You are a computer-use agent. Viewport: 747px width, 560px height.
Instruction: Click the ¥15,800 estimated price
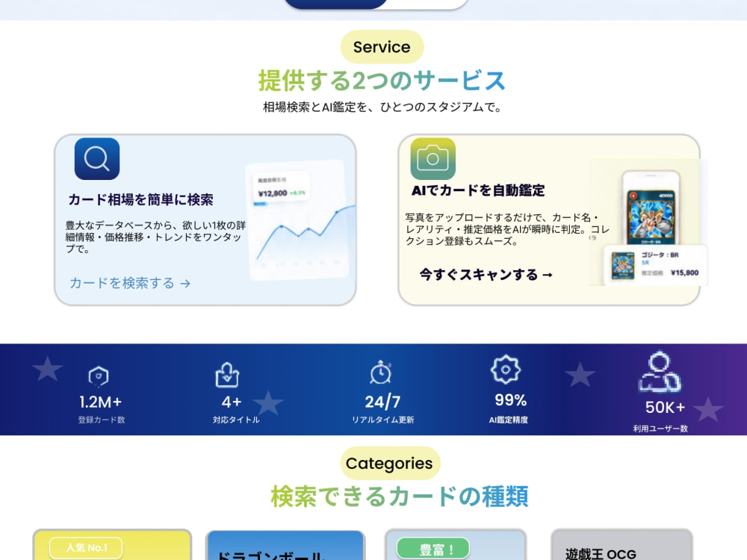tap(684, 273)
